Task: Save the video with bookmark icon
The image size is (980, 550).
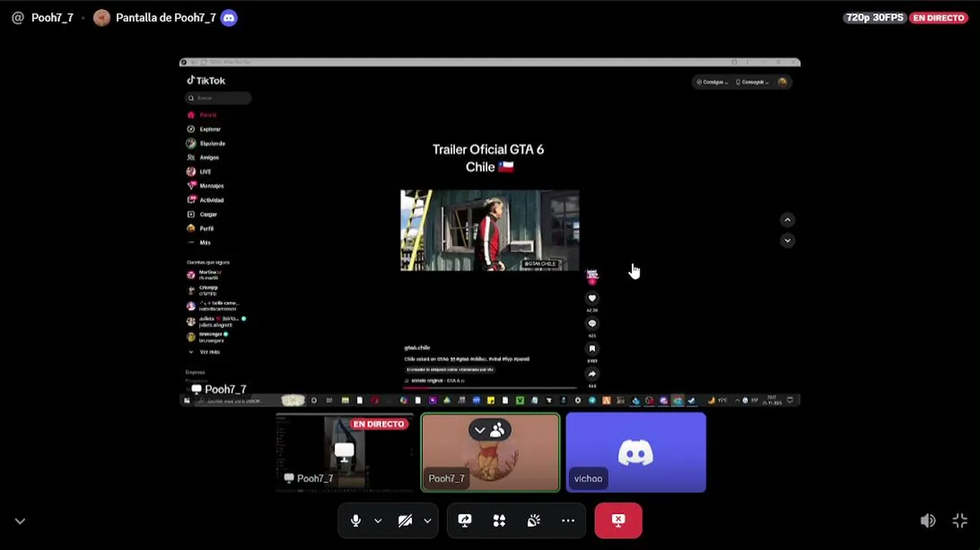Action: coord(592,349)
